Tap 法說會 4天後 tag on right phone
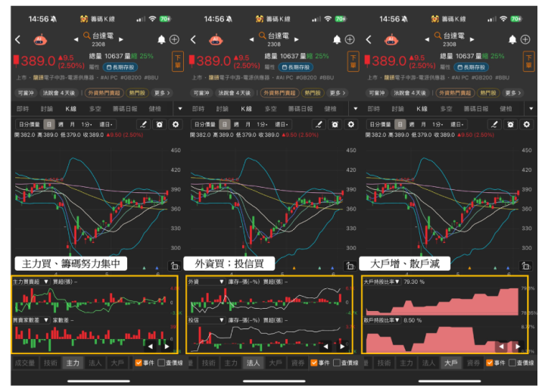 pyautogui.click(x=410, y=93)
